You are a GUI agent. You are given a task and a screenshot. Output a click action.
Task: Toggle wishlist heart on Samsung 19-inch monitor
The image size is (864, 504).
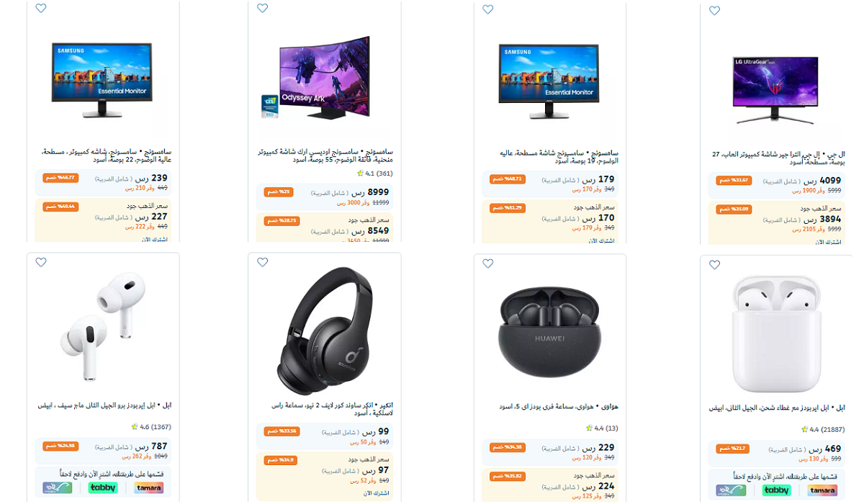point(487,9)
